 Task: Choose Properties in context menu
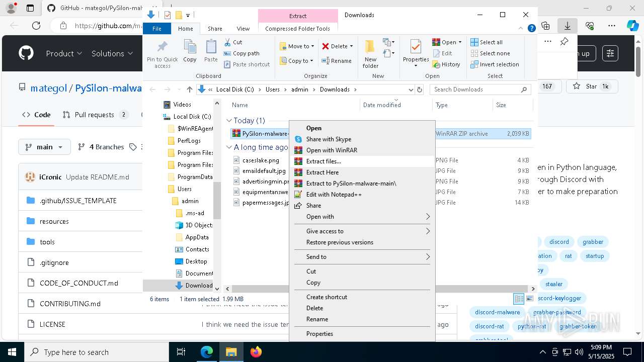[x=362, y=334]
